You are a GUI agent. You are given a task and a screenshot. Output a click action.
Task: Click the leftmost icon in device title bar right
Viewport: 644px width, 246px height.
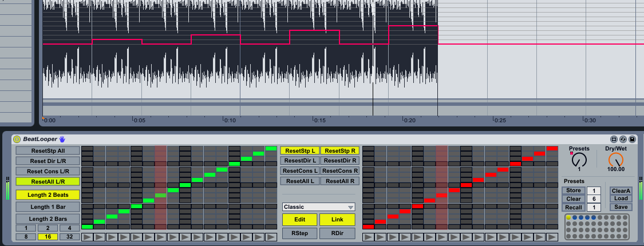click(x=614, y=139)
